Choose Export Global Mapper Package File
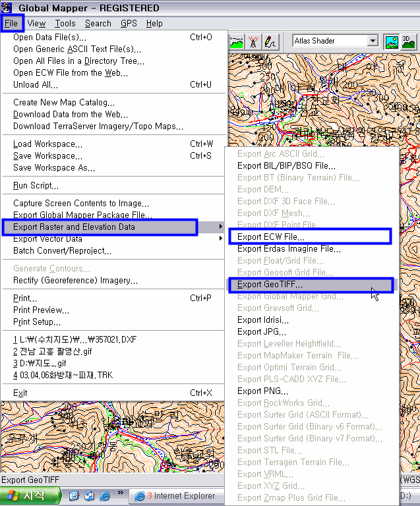This screenshot has width=420, height=506. [x=113, y=215]
